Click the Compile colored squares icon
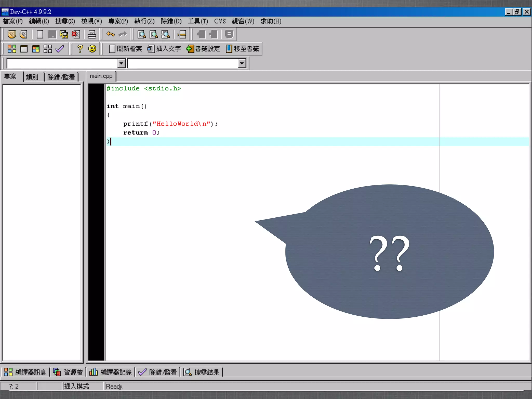This screenshot has height=399, width=532. click(x=12, y=49)
